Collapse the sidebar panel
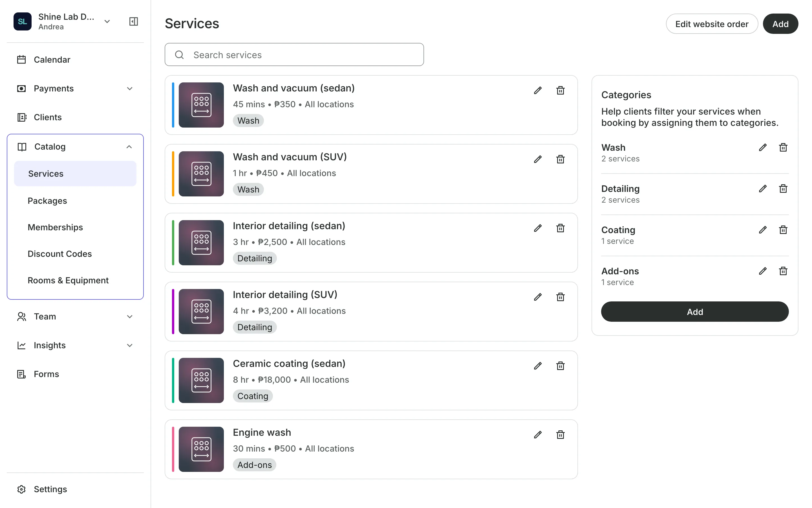812x508 pixels. (134, 21)
